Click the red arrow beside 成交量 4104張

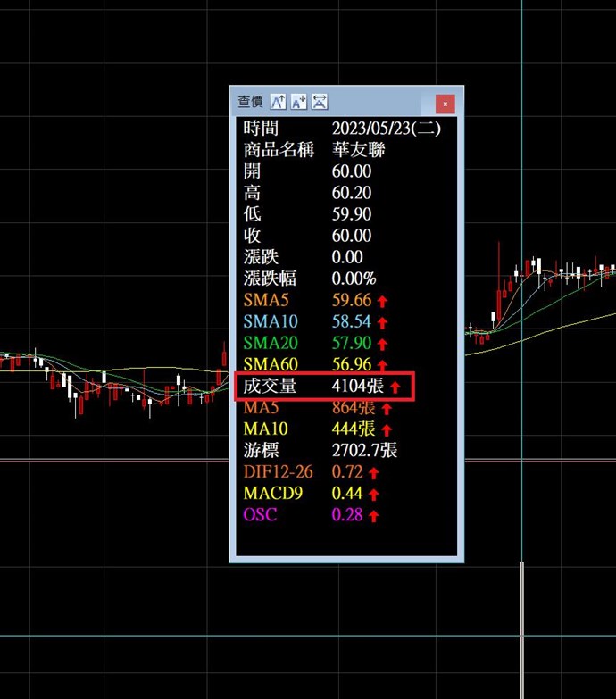coord(395,387)
